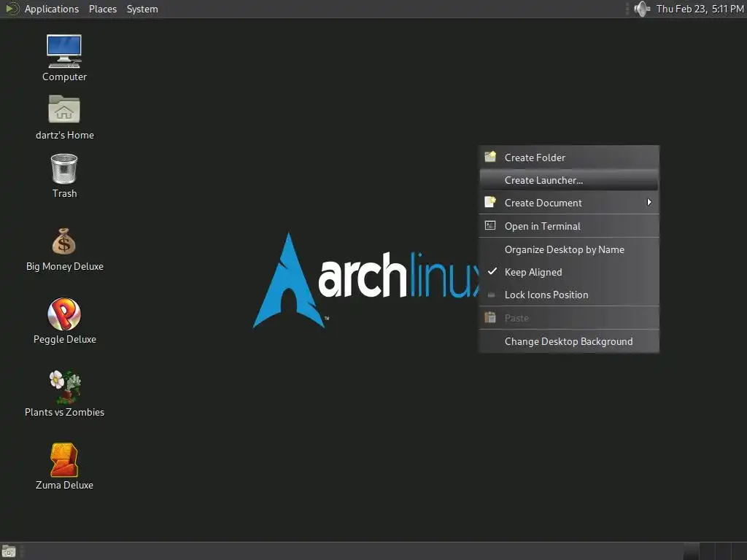Screen dimensions: 747x560
Task: Click the show desktop icon in bottom panel
Action: pos(9,551)
